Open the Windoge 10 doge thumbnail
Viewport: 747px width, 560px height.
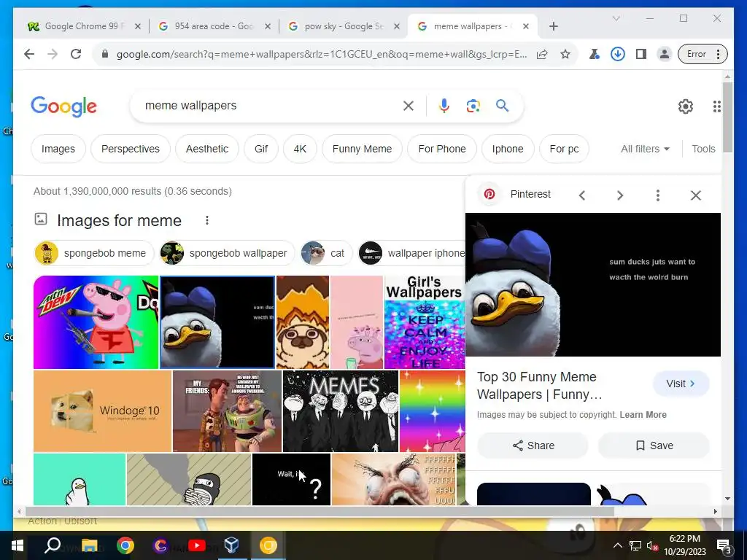click(102, 411)
